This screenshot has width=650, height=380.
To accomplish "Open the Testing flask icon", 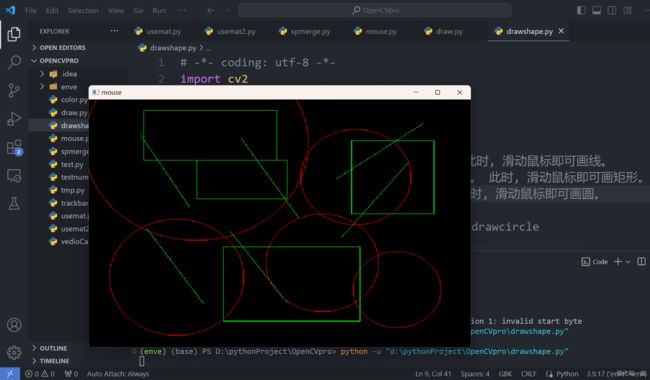I will tap(14, 203).
